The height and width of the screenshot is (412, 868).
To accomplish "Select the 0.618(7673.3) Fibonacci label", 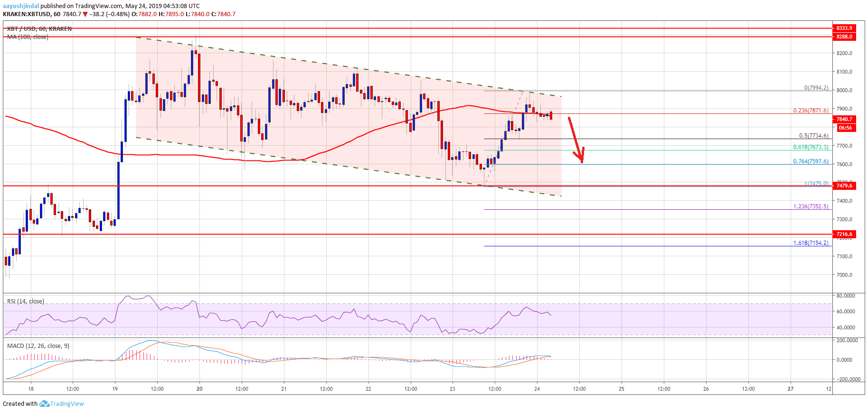I will pyautogui.click(x=811, y=147).
